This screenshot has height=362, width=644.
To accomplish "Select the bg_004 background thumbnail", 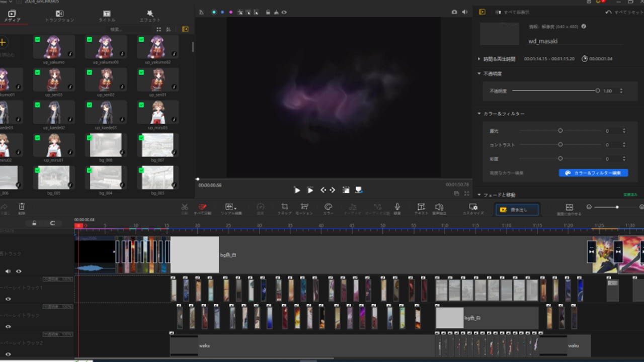I will (x=106, y=178).
